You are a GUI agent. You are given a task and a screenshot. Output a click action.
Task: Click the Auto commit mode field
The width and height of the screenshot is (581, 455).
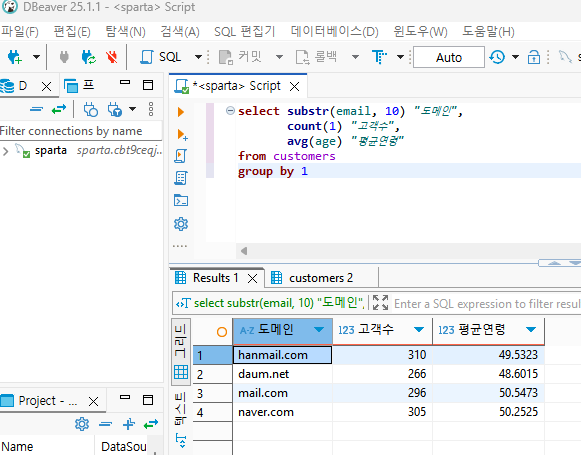pos(449,57)
